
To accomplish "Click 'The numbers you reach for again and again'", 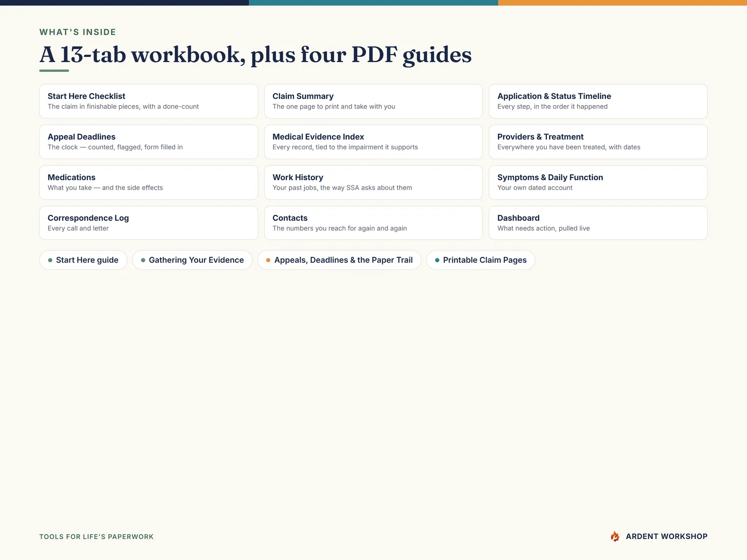I will tap(339, 228).
